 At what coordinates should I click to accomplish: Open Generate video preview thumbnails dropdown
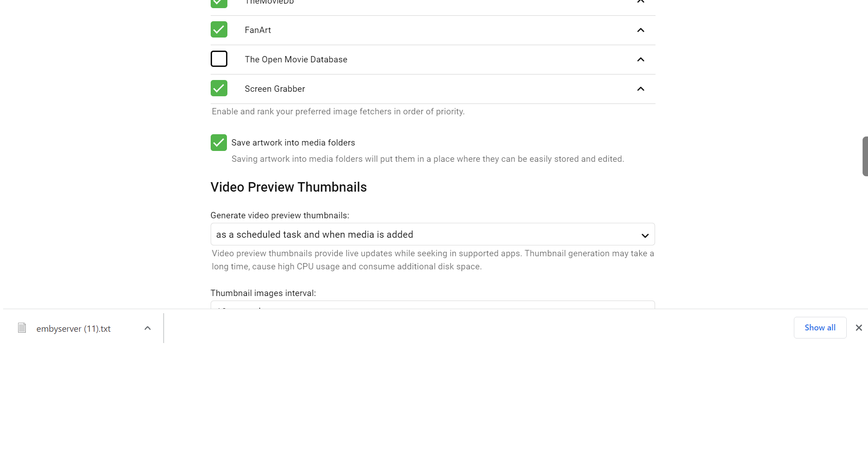coord(432,235)
